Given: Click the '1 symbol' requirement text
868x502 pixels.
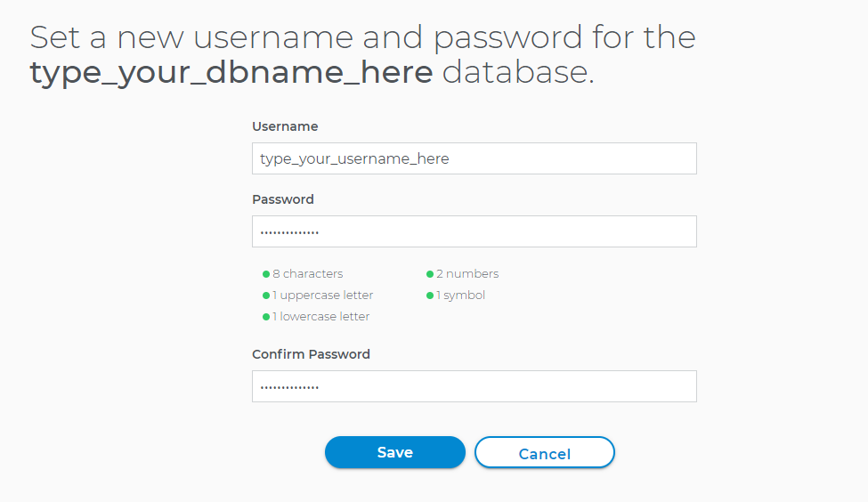Looking at the screenshot, I should pyautogui.click(x=460, y=296).
